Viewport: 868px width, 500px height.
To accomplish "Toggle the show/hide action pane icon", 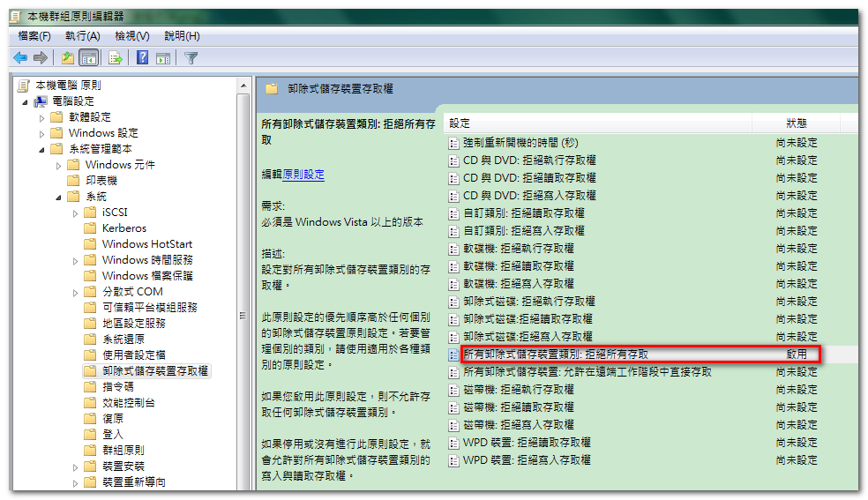I will pyautogui.click(x=163, y=58).
